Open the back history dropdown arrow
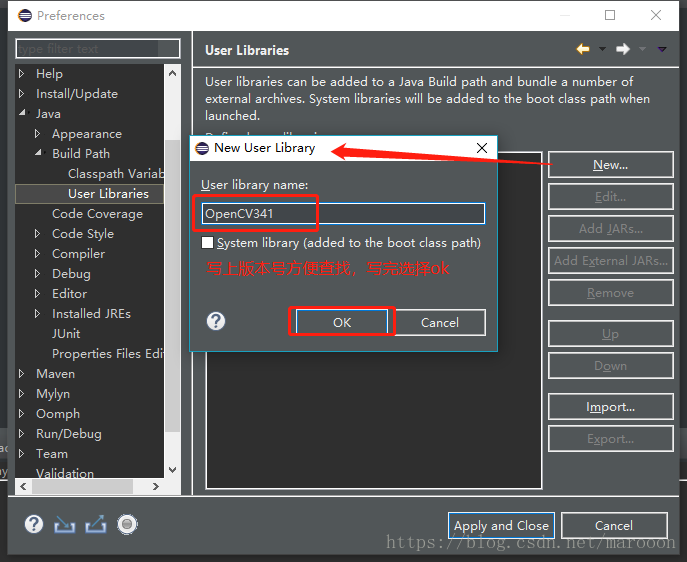Screen dimensions: 687x562 [602, 49]
